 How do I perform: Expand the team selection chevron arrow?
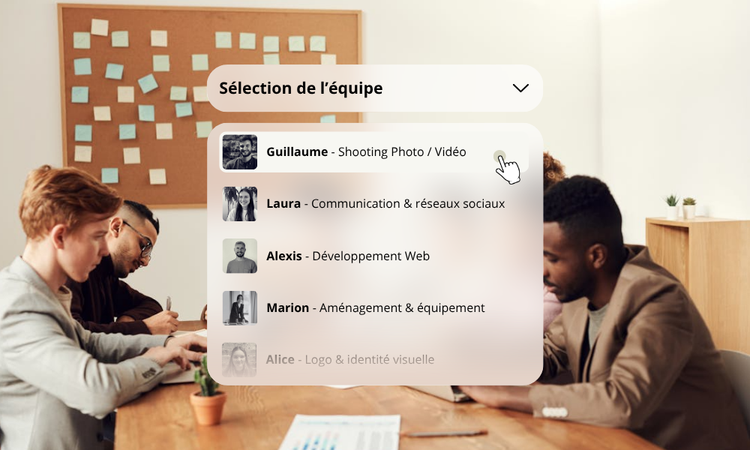pyautogui.click(x=520, y=88)
